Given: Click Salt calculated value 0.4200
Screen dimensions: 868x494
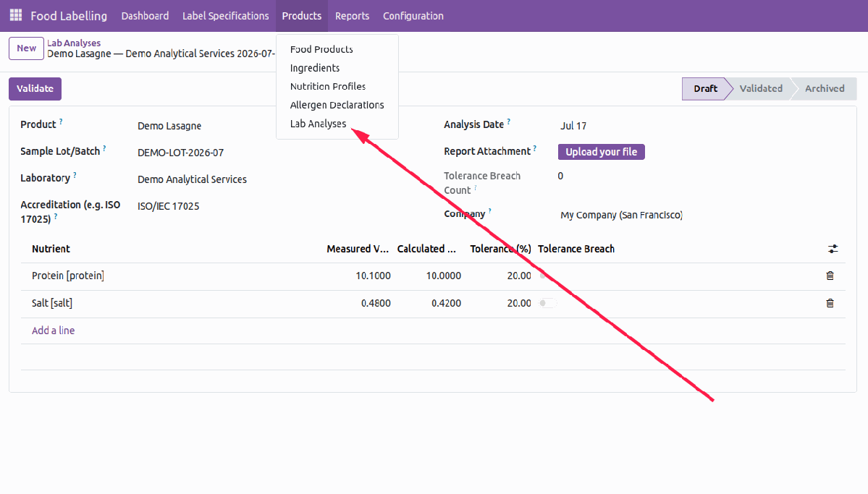Looking at the screenshot, I should (446, 303).
